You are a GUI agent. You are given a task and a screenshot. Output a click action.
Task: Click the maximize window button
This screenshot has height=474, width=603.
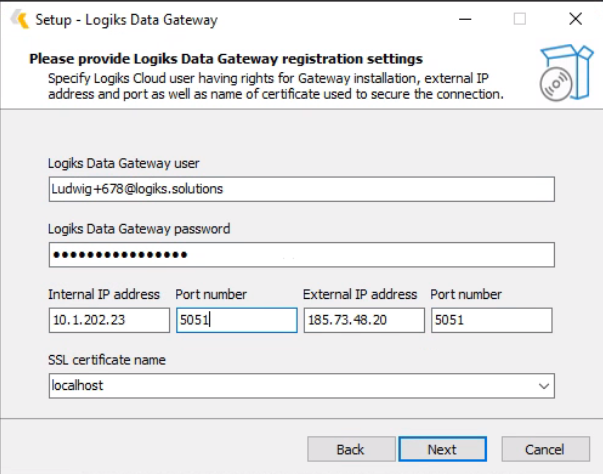coord(519,19)
